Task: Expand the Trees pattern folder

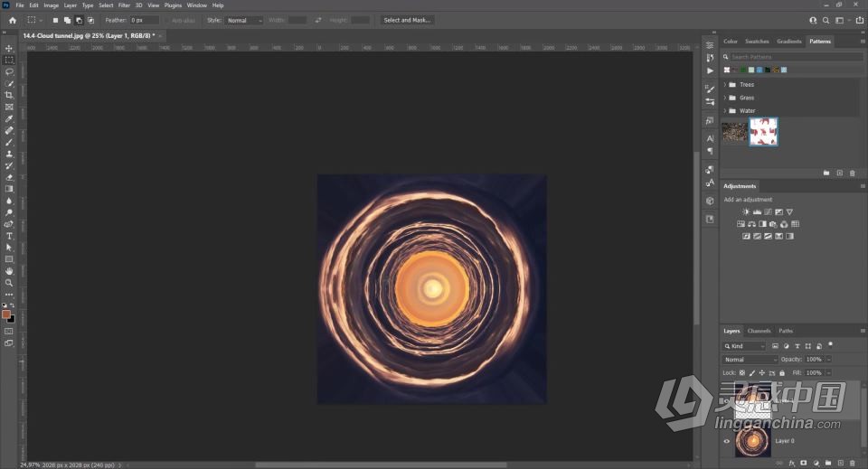Action: coord(724,85)
